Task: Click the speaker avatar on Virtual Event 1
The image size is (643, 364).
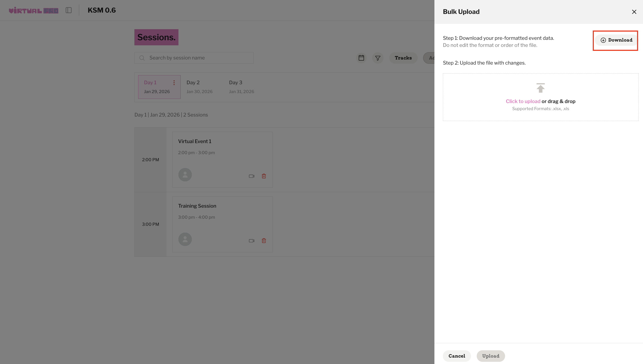Action: (x=185, y=174)
